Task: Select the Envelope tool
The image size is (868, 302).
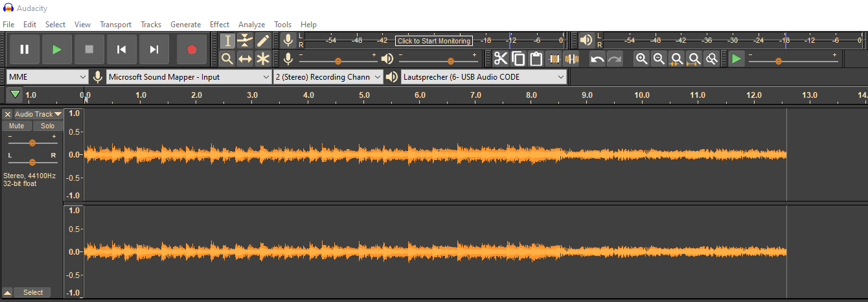Action: (x=245, y=41)
